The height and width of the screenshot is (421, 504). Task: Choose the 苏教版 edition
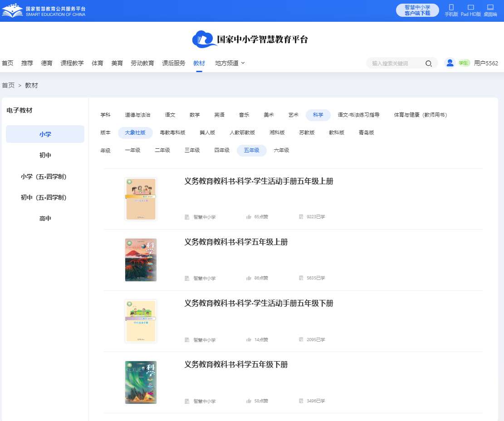tap(307, 132)
